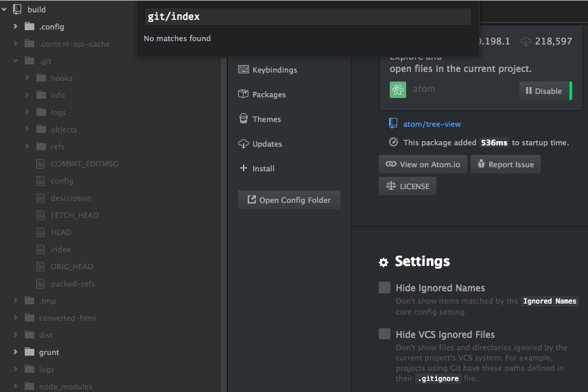
Task: Click the Keybindings keyboard icon
Action: 244,69
